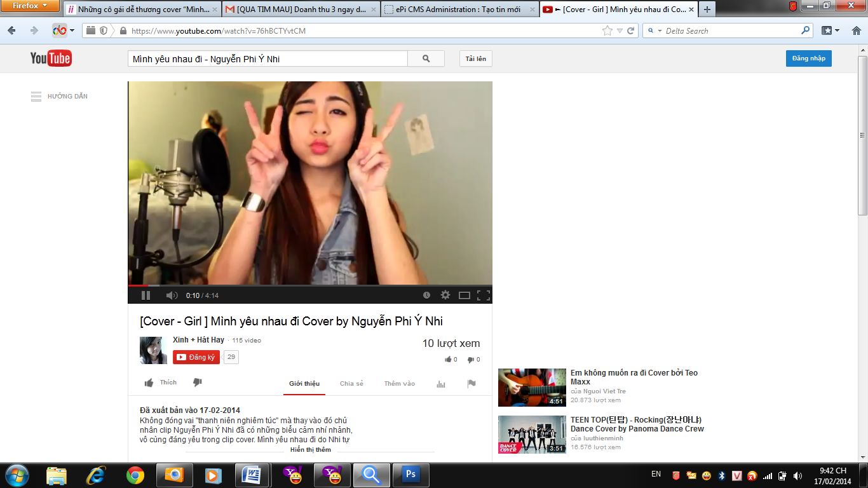Click the YouTube search magnifier button
The image size is (868, 488).
[x=426, y=59]
